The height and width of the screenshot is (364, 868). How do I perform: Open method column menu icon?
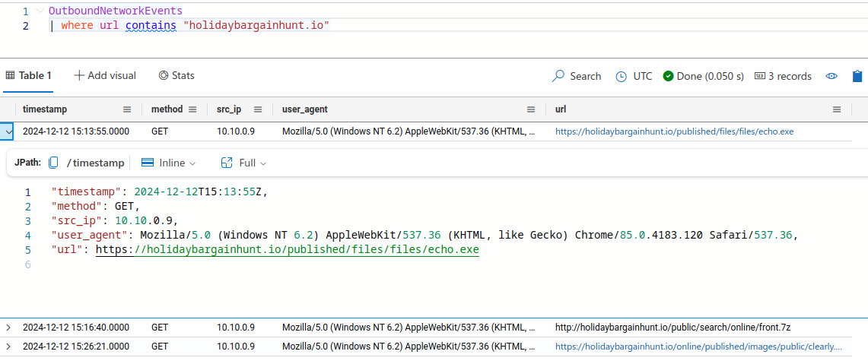(x=192, y=109)
